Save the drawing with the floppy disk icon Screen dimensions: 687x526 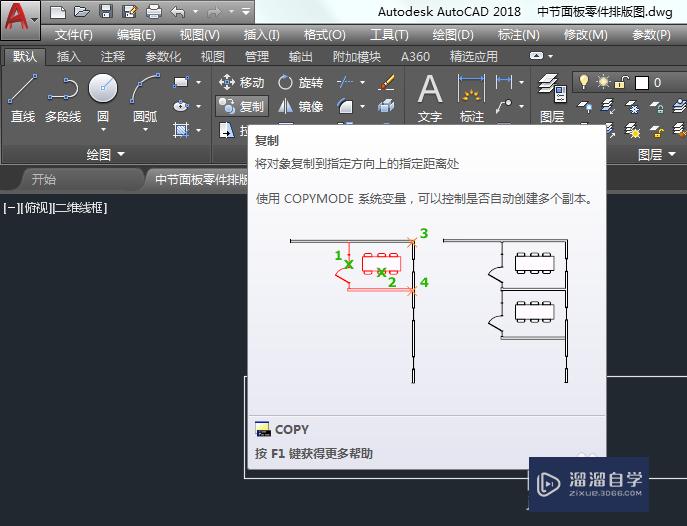coord(106,12)
